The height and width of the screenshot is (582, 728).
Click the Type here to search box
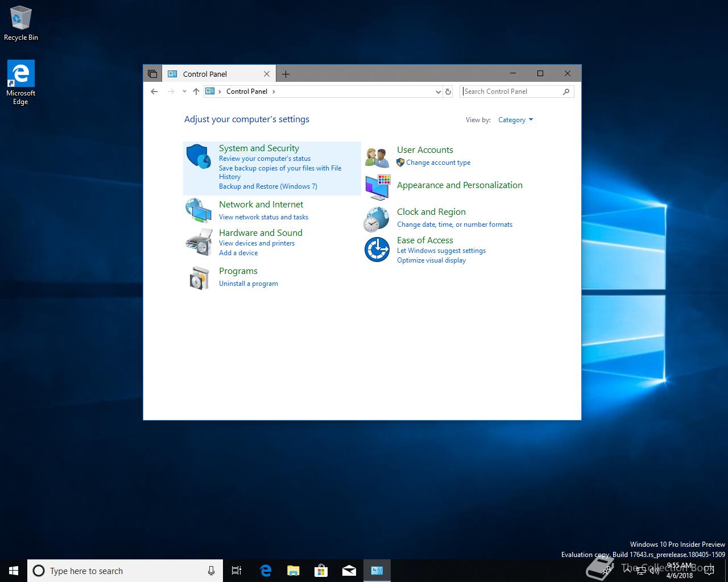point(125,571)
